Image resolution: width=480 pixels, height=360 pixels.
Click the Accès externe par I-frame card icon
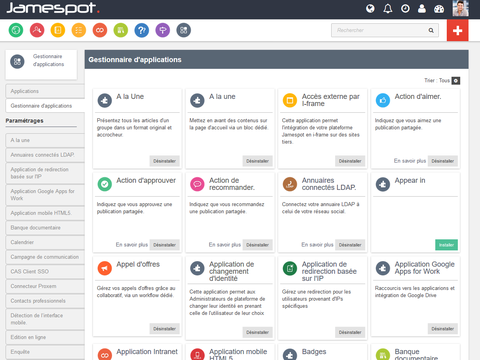click(x=290, y=100)
